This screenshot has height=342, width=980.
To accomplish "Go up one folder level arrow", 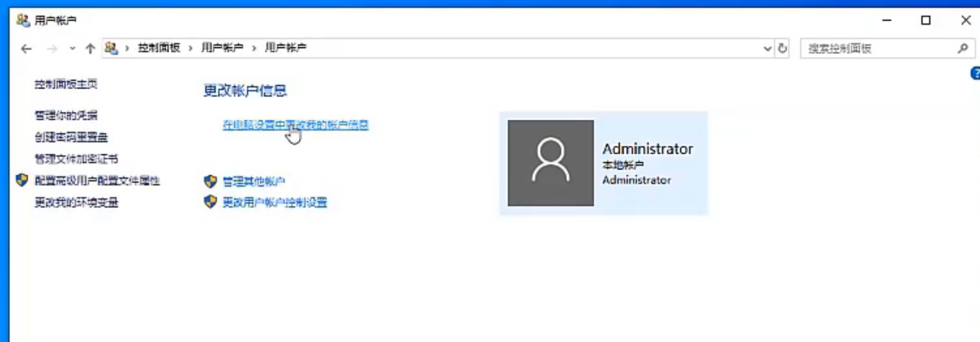I will pos(90,48).
